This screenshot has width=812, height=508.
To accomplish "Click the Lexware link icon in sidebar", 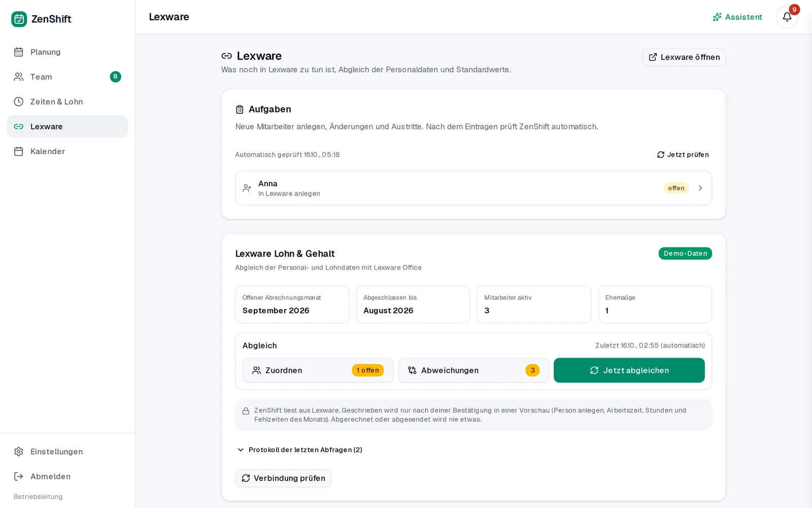I will [19, 126].
